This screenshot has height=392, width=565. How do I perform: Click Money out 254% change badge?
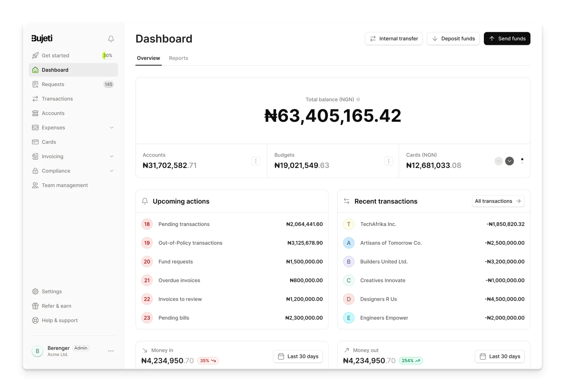coord(411,361)
